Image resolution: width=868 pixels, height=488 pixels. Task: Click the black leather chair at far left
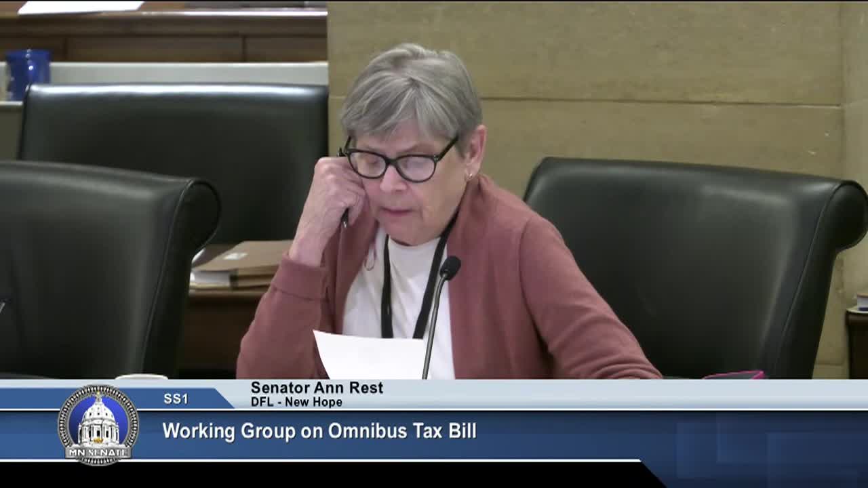click(95, 271)
